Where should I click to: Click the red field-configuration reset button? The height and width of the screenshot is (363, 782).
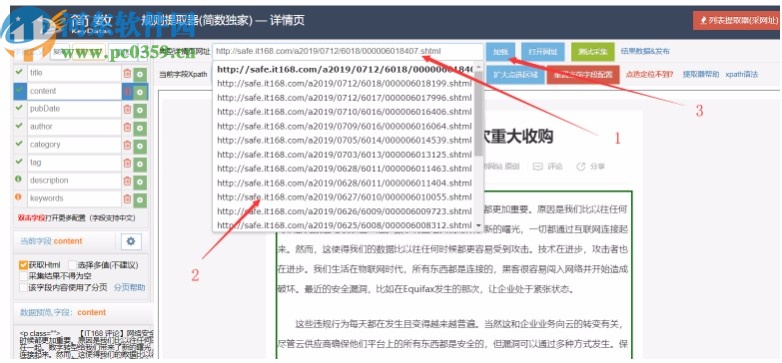tap(583, 75)
